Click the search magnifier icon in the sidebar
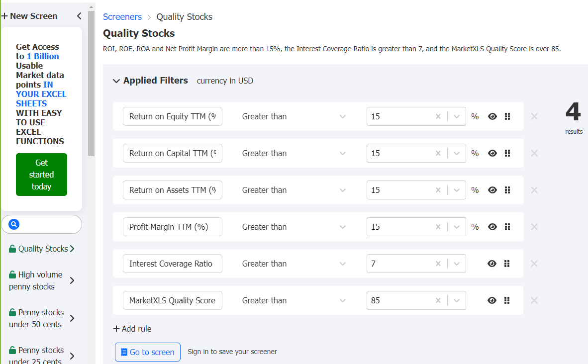 point(13,224)
